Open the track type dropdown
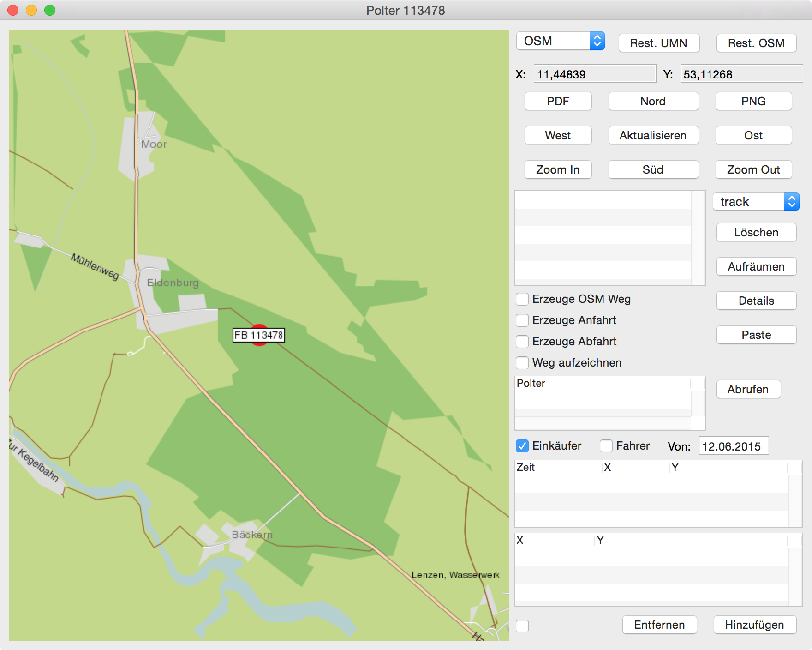The height and width of the screenshot is (650, 812). 756,202
